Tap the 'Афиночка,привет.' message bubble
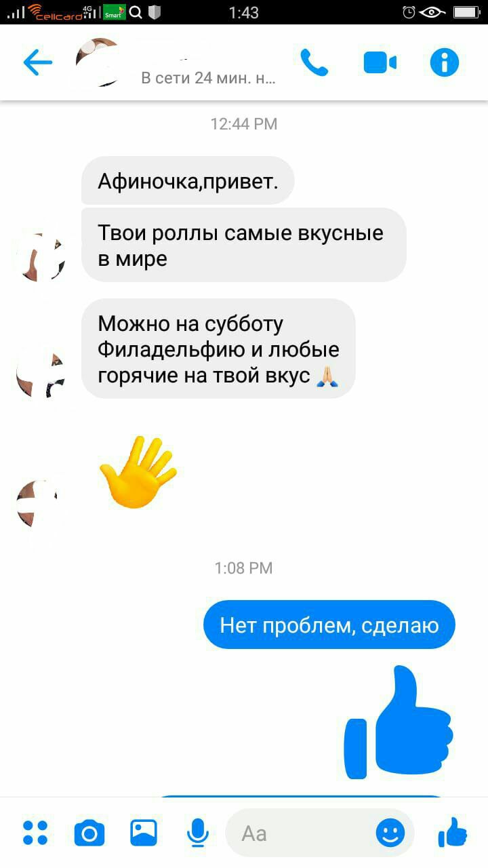Image resolution: width=488 pixels, height=868 pixels. [x=188, y=180]
